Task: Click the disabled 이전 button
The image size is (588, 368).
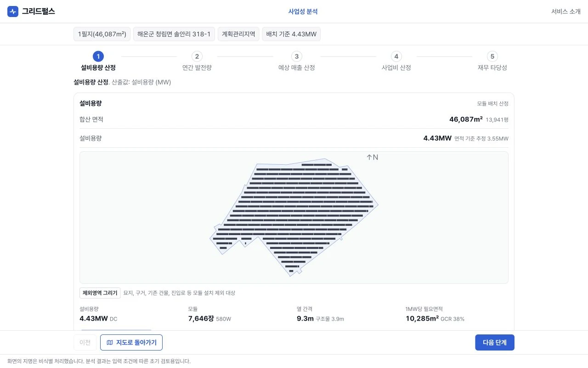Action: [x=85, y=343]
